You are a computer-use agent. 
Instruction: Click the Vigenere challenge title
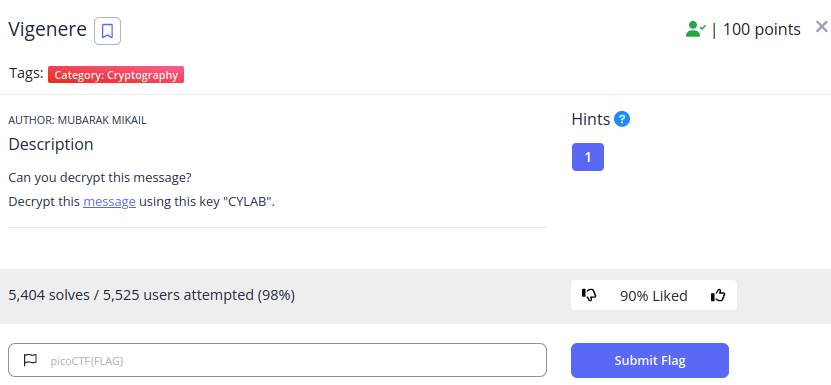pos(48,29)
